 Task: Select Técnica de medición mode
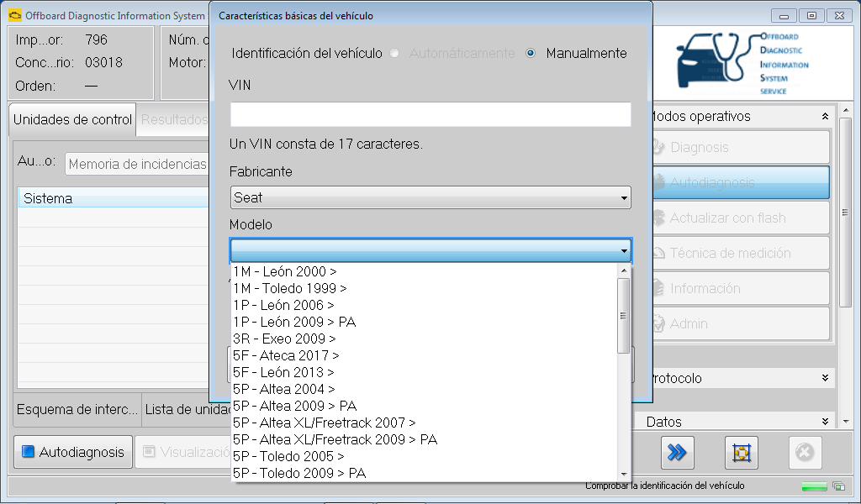pyautogui.click(x=741, y=253)
